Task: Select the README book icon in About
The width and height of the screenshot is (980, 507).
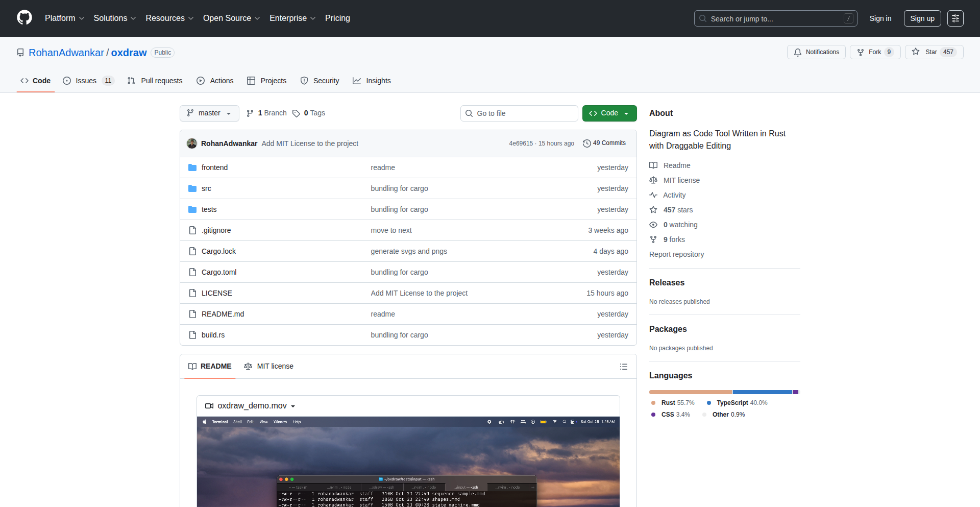Action: (x=654, y=165)
